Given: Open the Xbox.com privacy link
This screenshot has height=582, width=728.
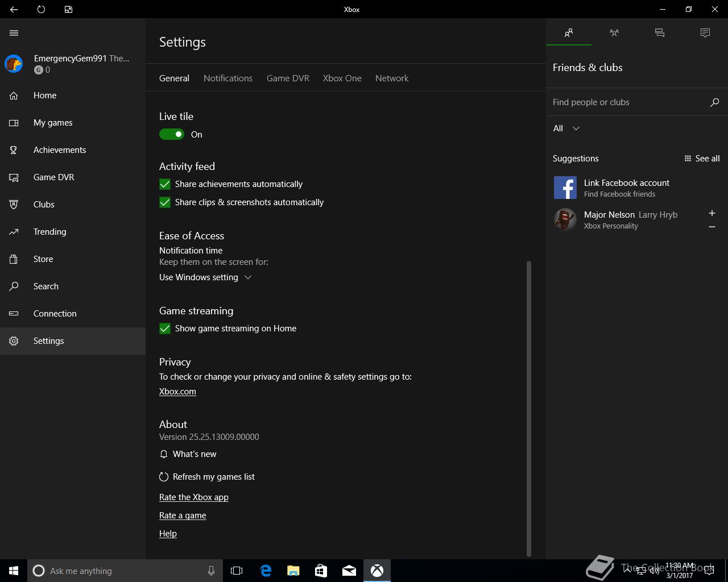Looking at the screenshot, I should (x=177, y=392).
